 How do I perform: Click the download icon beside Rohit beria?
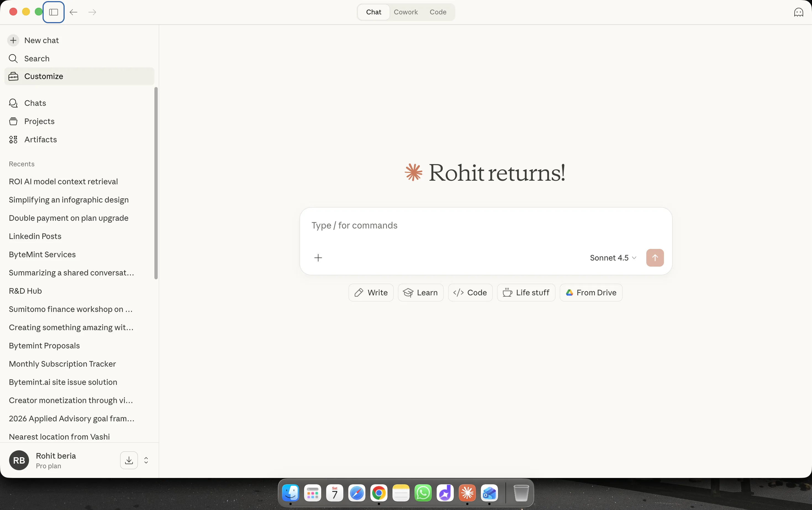[x=129, y=461]
